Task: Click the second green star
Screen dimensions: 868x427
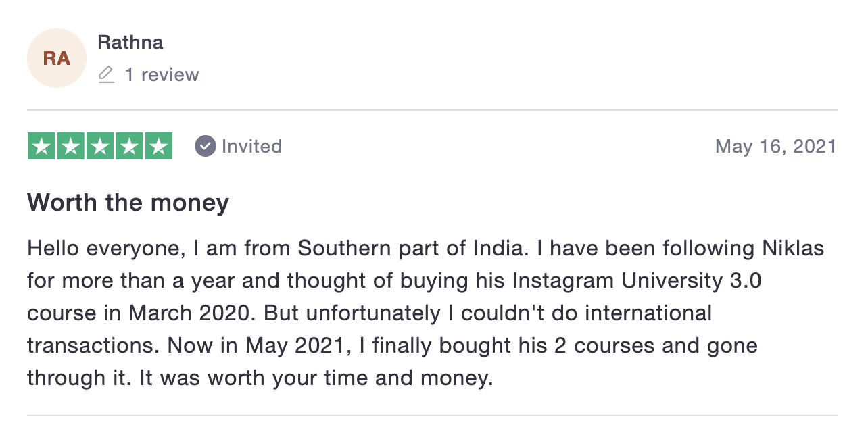Action: pos(71,147)
